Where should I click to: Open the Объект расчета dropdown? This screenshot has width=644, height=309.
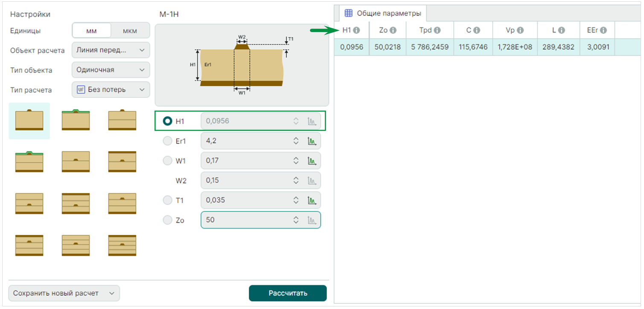coord(111,50)
